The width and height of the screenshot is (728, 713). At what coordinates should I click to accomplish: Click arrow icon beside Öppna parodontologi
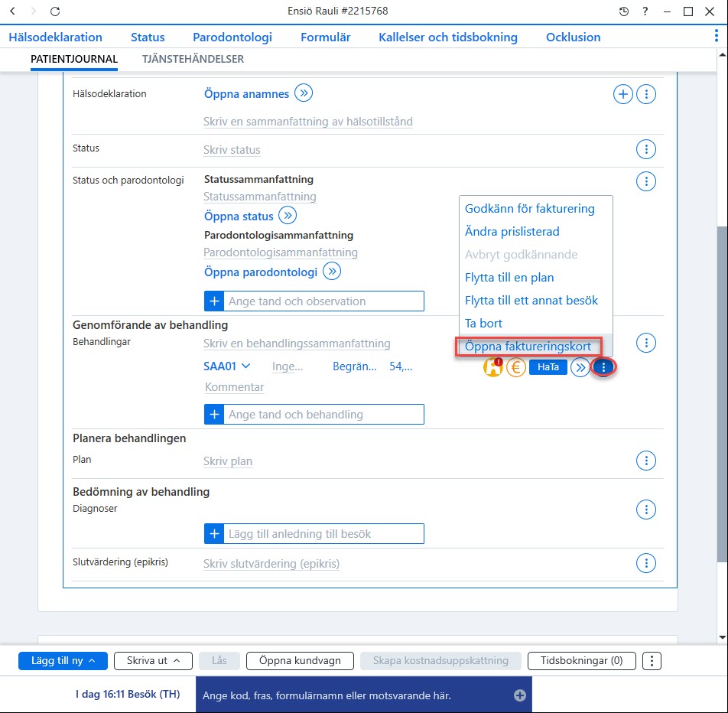pos(332,272)
